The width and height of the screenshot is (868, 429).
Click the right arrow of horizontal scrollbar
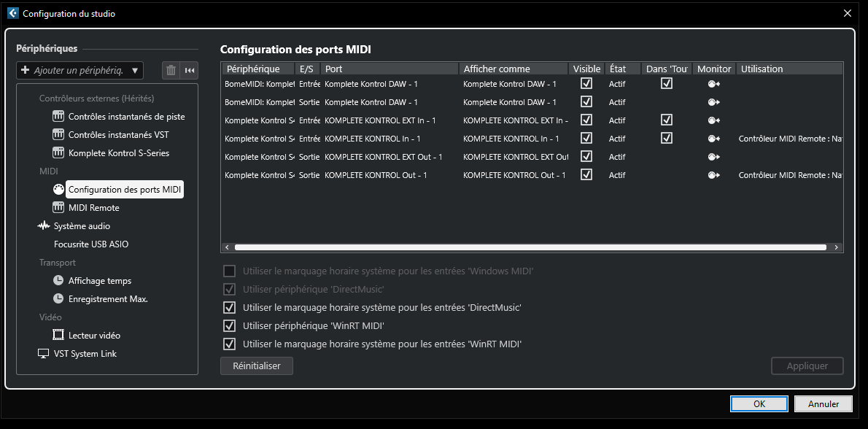click(837, 247)
